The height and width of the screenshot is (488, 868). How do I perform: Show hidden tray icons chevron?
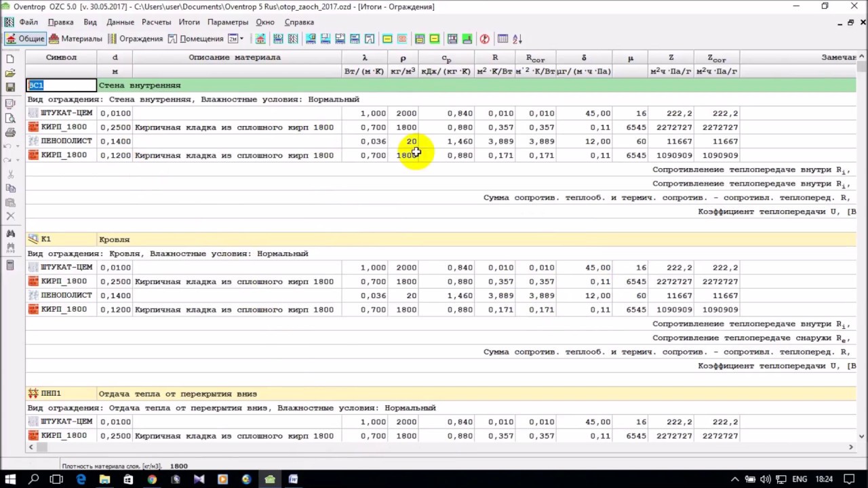pyautogui.click(x=734, y=479)
